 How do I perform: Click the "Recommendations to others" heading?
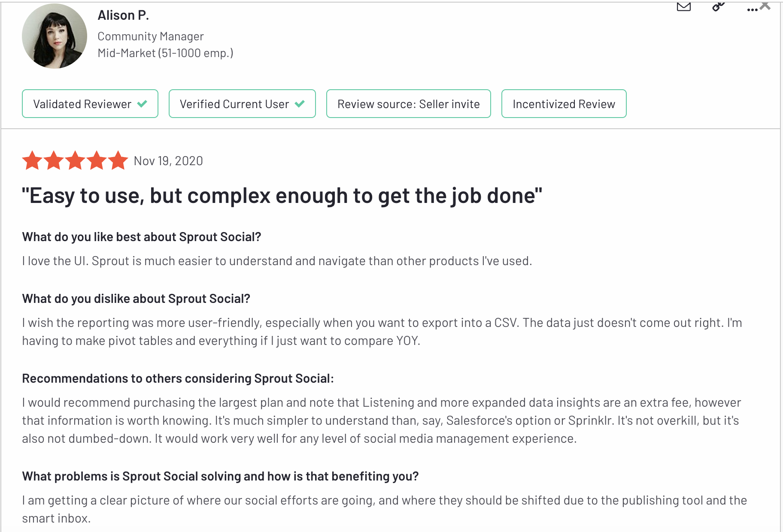point(178,378)
